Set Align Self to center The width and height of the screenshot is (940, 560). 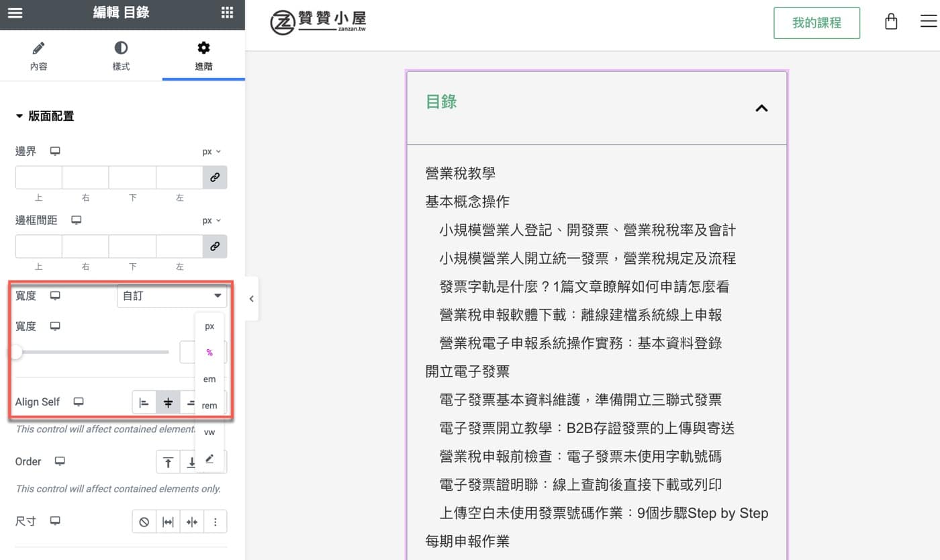click(x=168, y=403)
